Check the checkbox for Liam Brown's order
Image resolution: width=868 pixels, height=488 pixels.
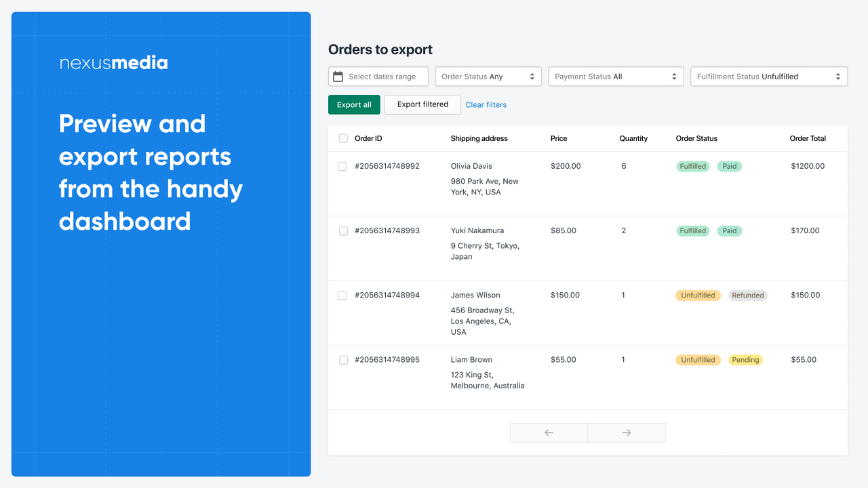pos(343,360)
